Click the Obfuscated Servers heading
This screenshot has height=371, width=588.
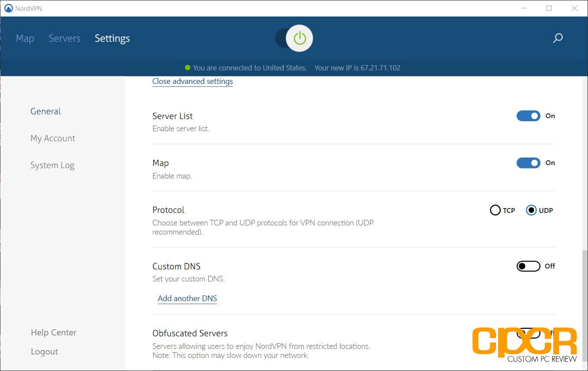[190, 333]
